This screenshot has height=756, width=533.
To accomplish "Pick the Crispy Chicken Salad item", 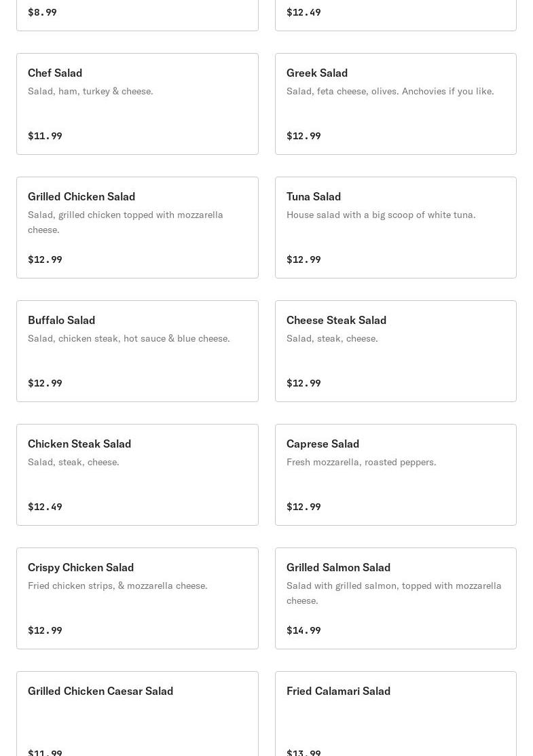I will pyautogui.click(x=137, y=598).
